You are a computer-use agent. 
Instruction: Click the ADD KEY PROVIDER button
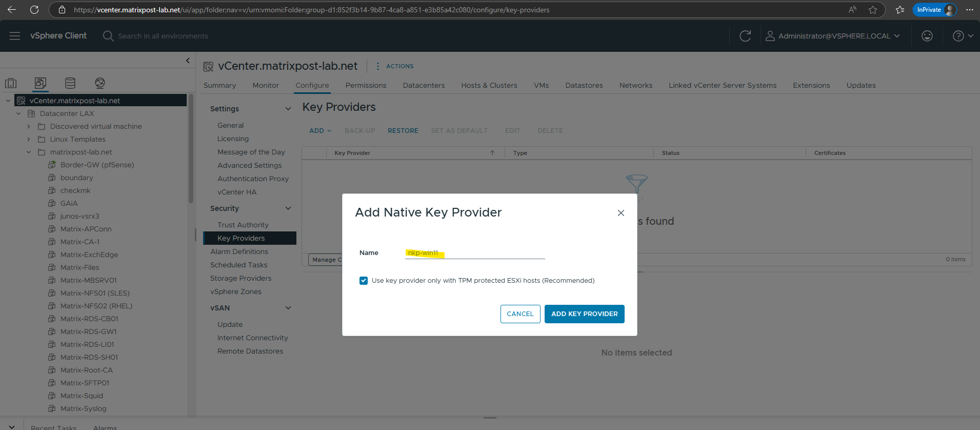click(585, 314)
